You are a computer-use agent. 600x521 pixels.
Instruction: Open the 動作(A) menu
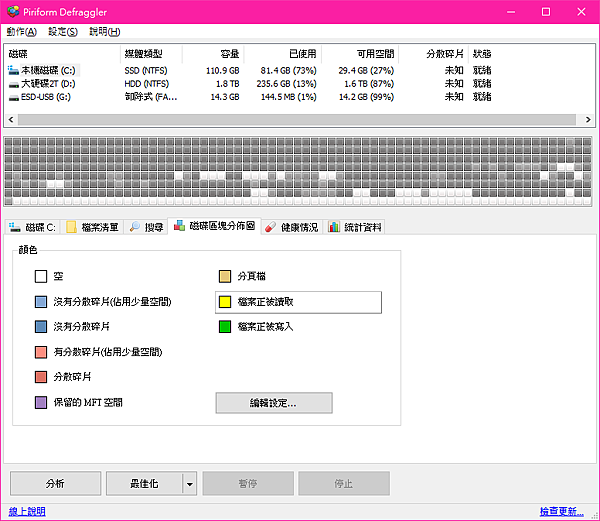(x=21, y=32)
